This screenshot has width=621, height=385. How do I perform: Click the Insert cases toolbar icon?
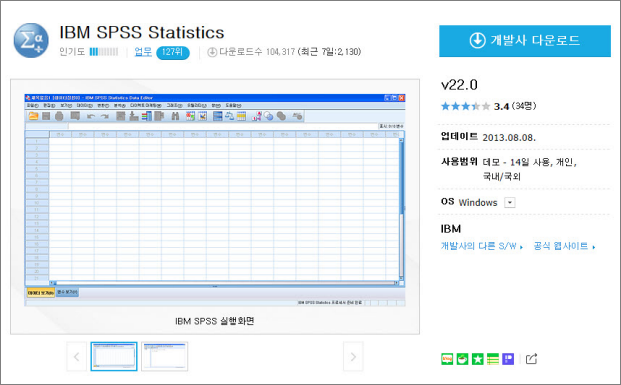coord(190,116)
